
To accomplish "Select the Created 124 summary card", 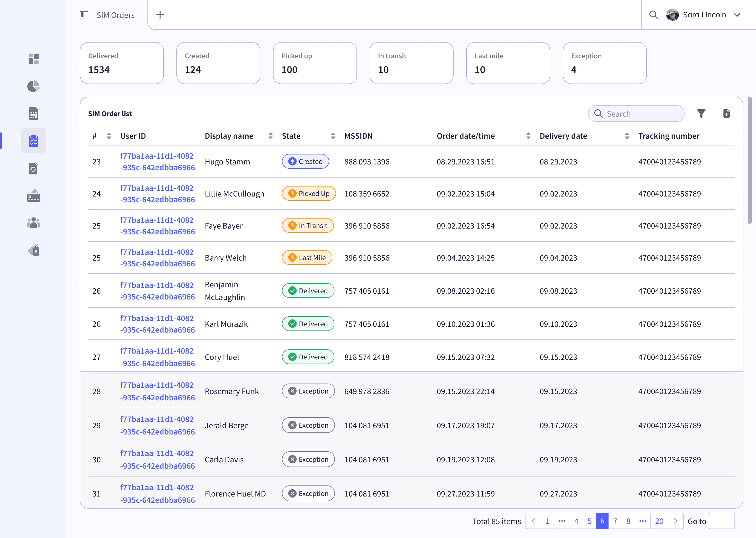I will pyautogui.click(x=218, y=63).
